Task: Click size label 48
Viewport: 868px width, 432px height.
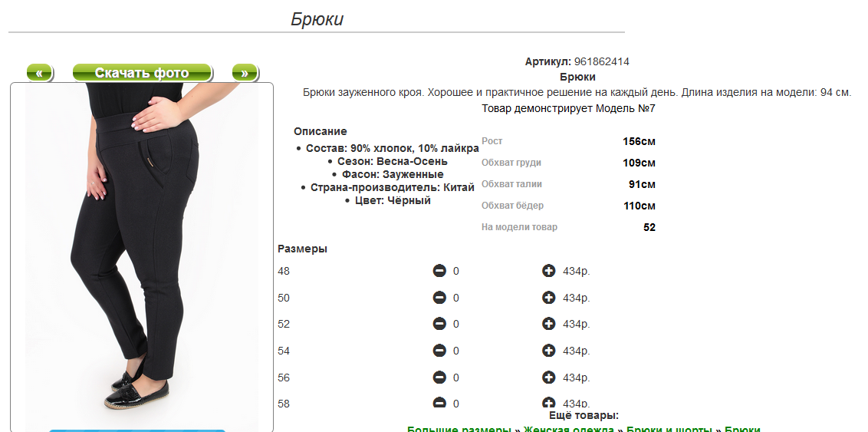Action: 284,272
